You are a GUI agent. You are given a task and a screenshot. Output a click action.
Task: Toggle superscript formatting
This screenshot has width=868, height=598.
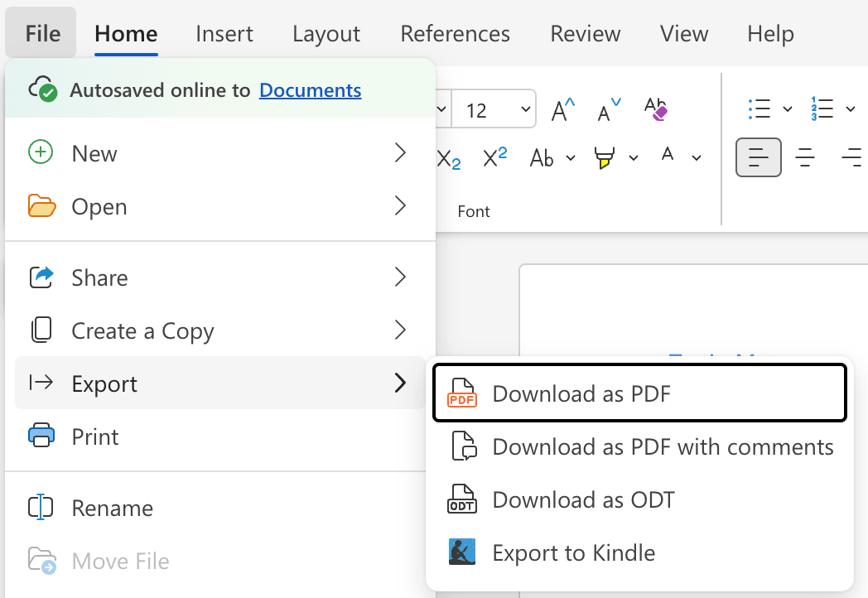coord(494,159)
